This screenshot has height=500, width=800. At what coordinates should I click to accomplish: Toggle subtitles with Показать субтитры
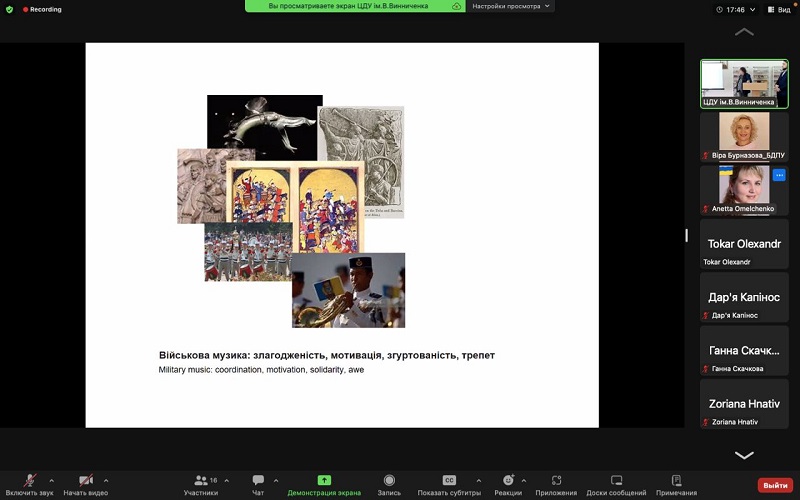pos(449,485)
